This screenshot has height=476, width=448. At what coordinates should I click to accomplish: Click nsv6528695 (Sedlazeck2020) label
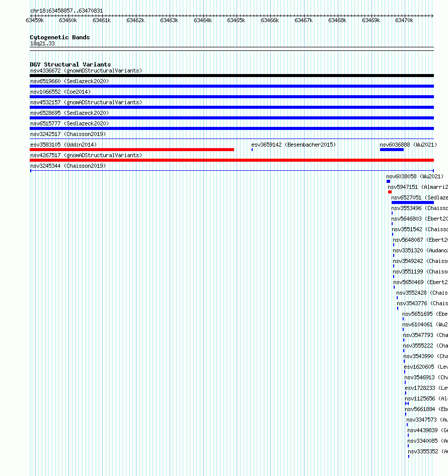tap(69, 113)
